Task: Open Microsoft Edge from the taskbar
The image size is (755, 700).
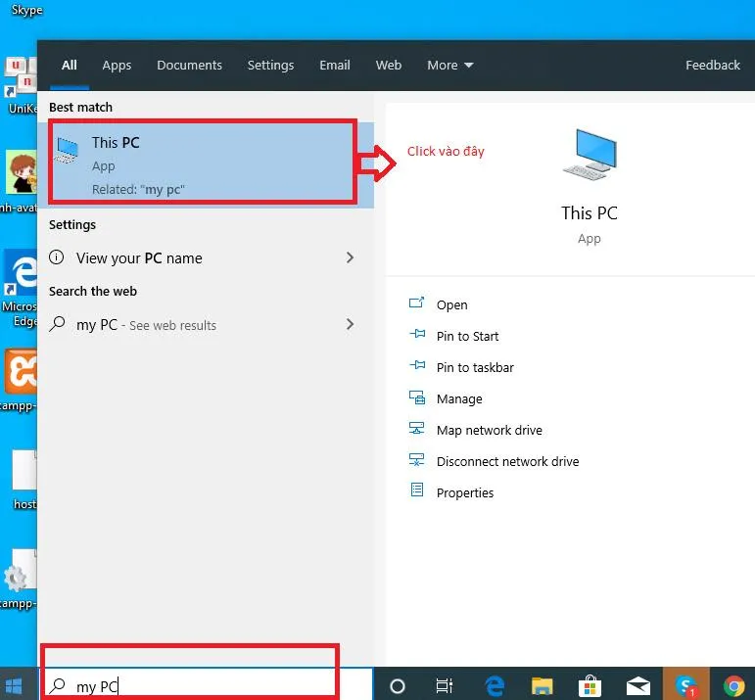Action: click(495, 685)
